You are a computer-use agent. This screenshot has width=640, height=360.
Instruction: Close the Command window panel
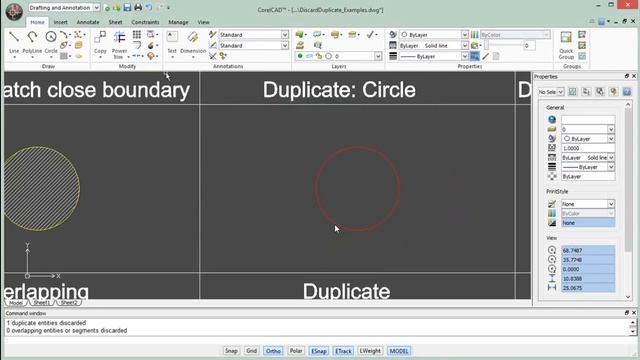point(634,313)
